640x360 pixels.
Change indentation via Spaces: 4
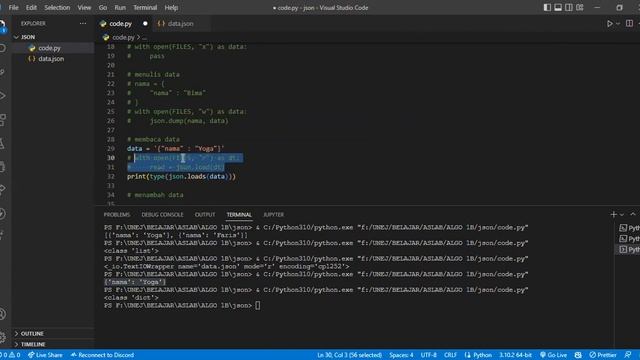(401, 355)
